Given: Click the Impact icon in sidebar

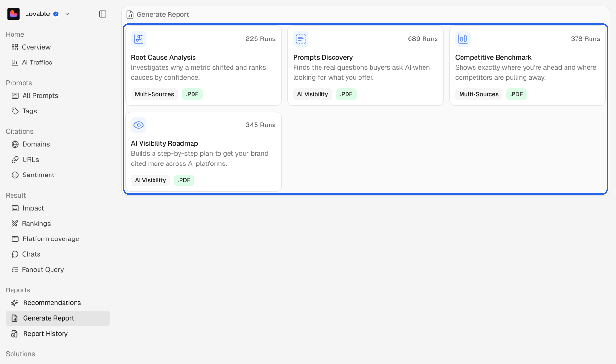Looking at the screenshot, I should (x=15, y=208).
